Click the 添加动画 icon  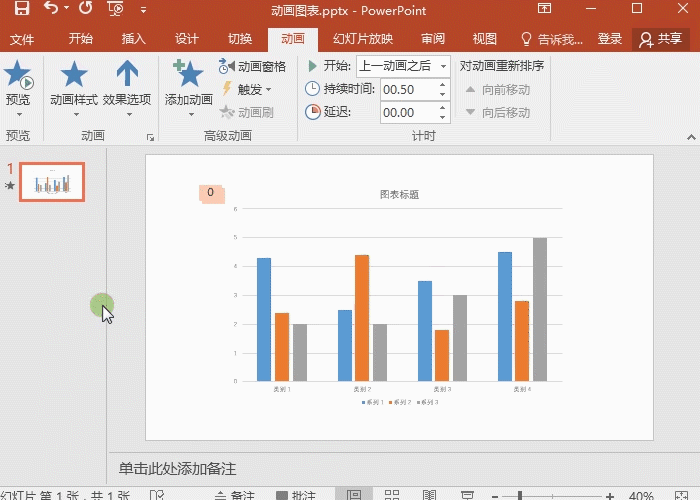point(188,73)
